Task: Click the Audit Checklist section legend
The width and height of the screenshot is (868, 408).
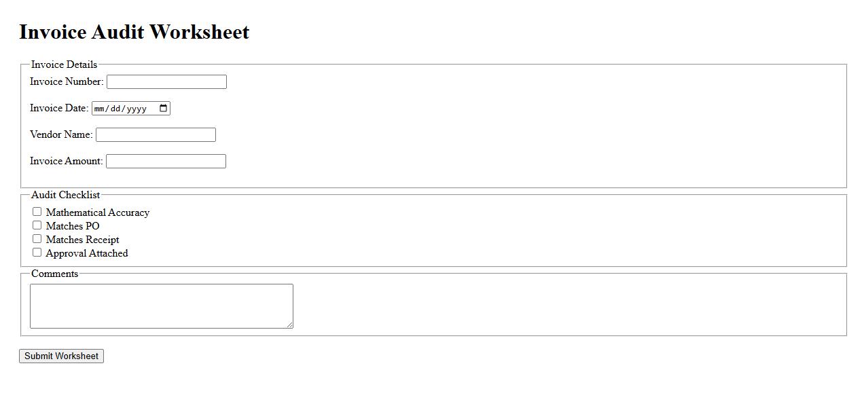Action: (65, 195)
